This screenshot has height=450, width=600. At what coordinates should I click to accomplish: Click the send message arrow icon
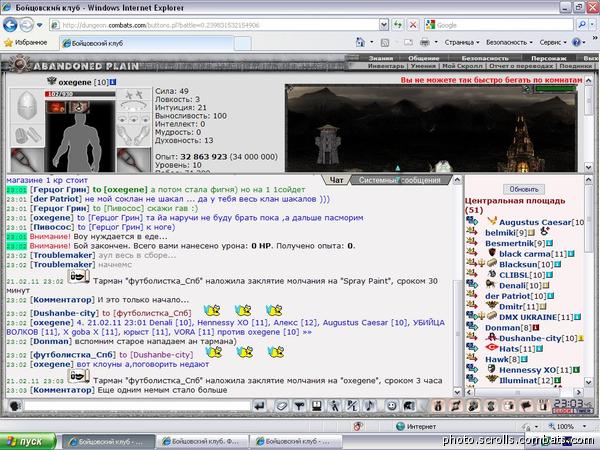259,406
